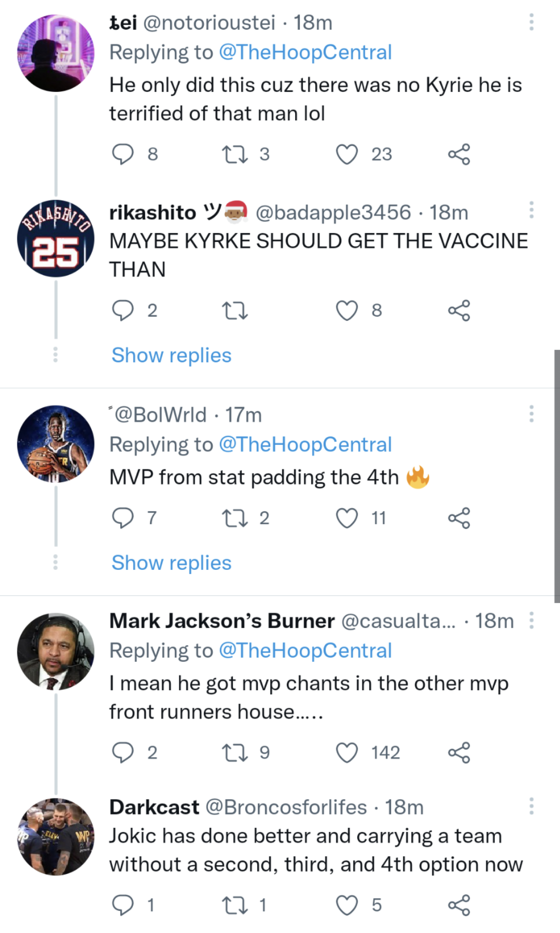Click the page scrollbar on right edge
Screen dimensions: 560x933
(x=556, y=476)
